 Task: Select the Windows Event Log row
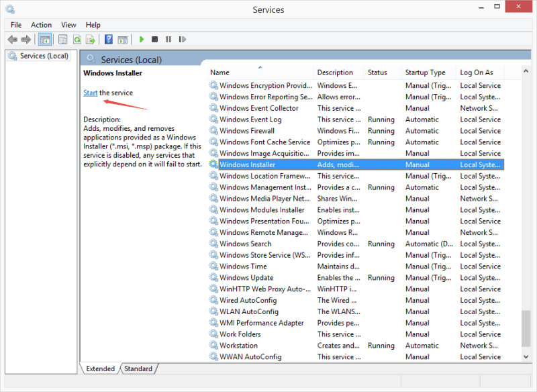[356, 119]
